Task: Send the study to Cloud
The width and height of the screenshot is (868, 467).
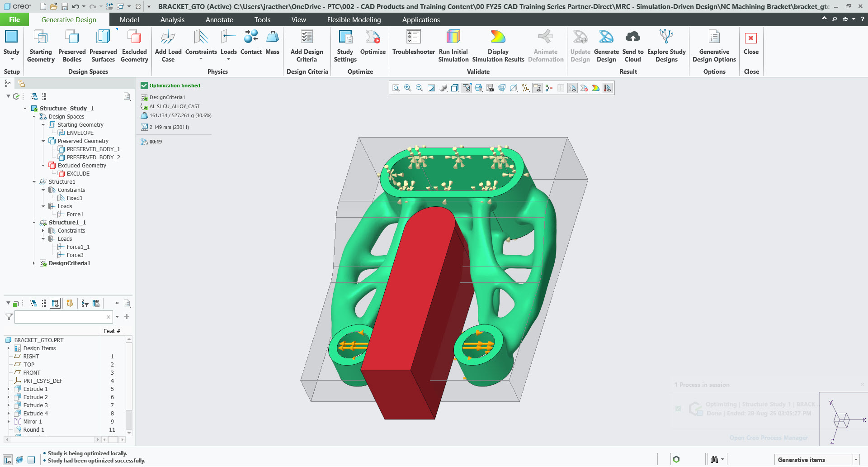Action: pyautogui.click(x=632, y=45)
